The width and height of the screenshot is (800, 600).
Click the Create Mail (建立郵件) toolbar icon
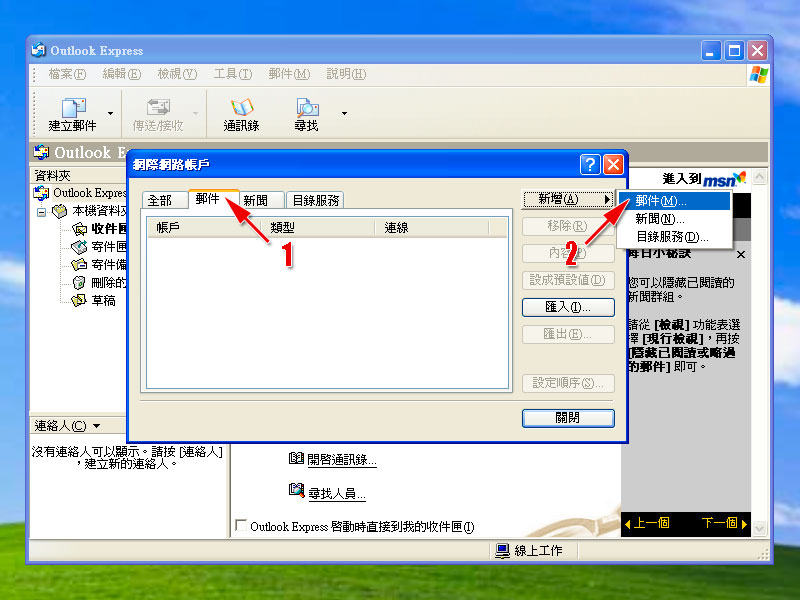(x=73, y=115)
